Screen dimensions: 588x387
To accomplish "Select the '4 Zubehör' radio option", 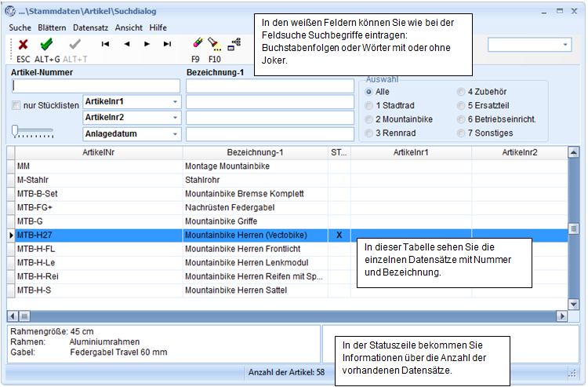I will tap(461, 92).
